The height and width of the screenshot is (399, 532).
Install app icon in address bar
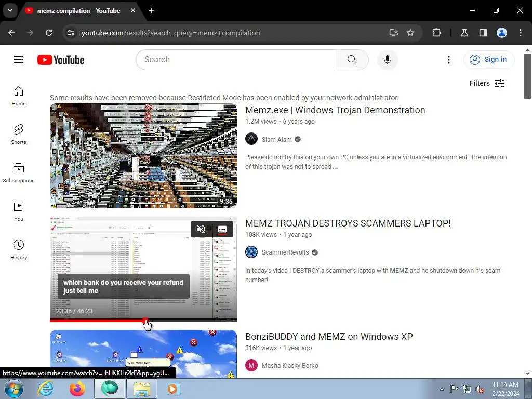coord(393,33)
